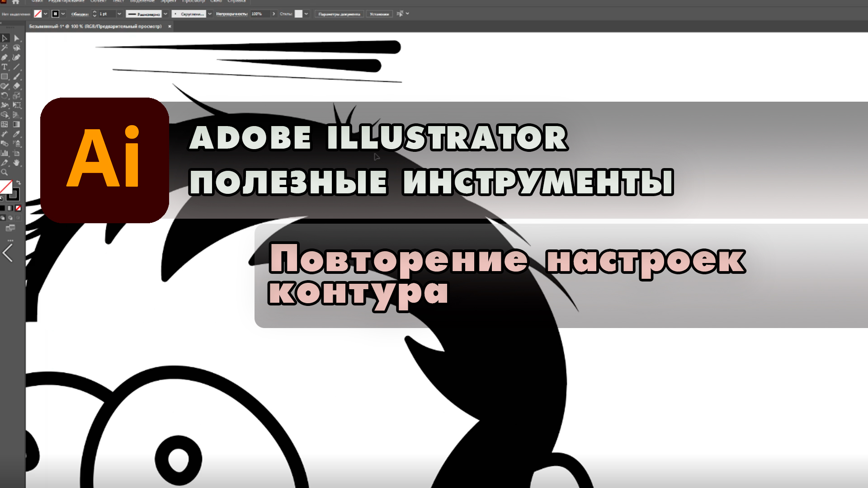Select the Rotate tool
This screenshot has height=488, width=868.
coord(5,95)
